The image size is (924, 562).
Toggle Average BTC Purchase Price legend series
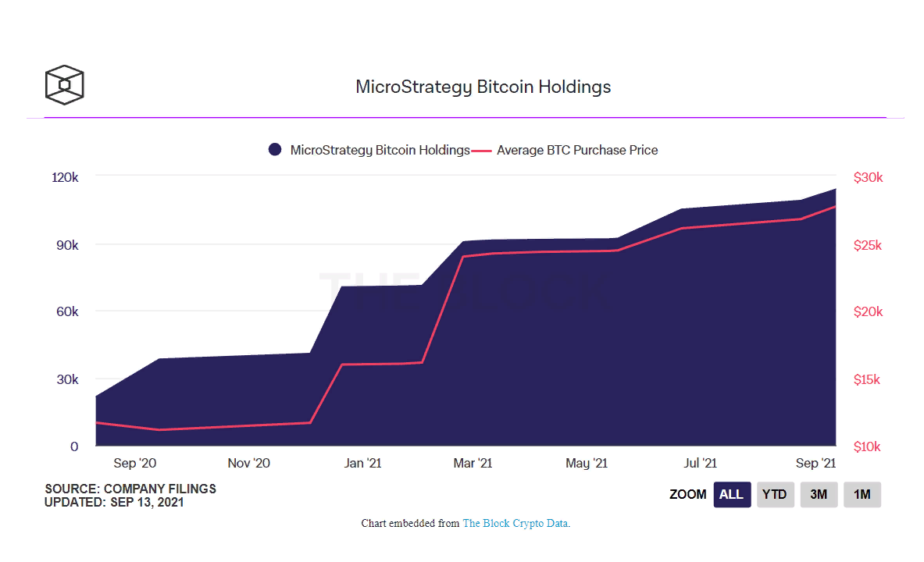[x=577, y=150]
